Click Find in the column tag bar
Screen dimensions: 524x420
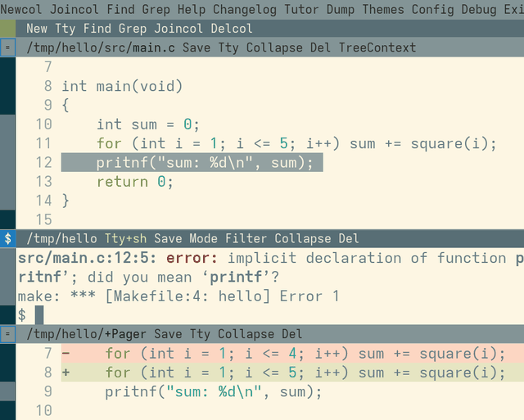click(x=97, y=29)
